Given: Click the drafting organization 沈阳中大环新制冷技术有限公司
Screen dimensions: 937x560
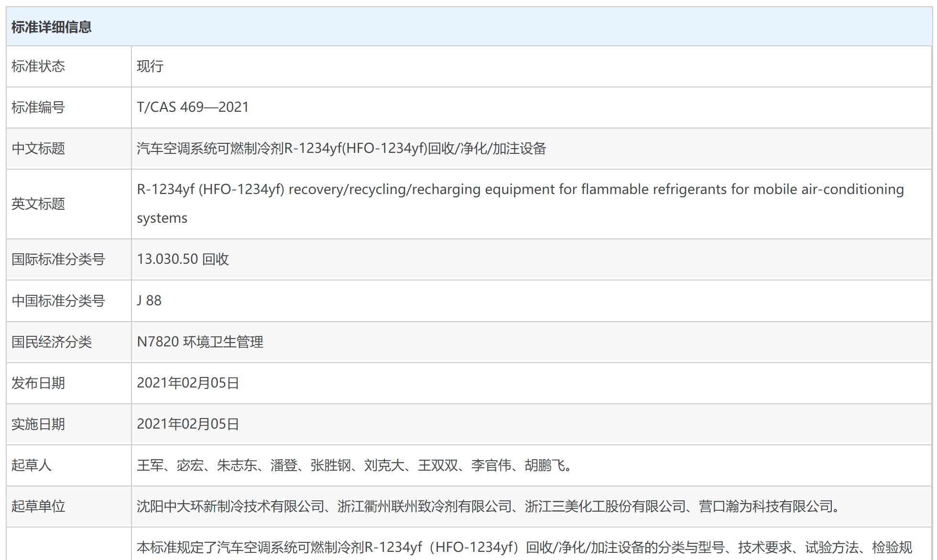Looking at the screenshot, I should pos(230,506).
